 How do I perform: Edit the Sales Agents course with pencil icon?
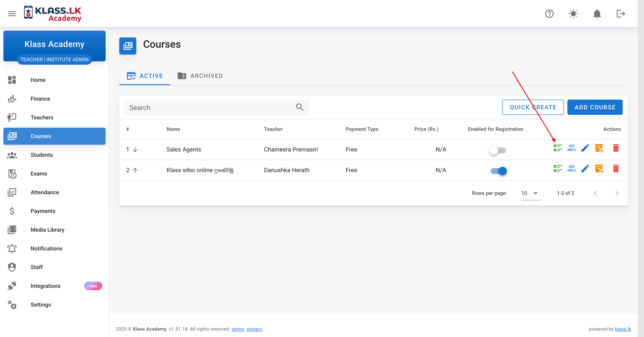coord(585,148)
